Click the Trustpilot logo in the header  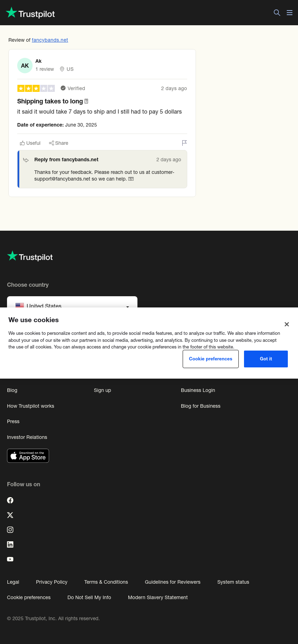point(31,13)
